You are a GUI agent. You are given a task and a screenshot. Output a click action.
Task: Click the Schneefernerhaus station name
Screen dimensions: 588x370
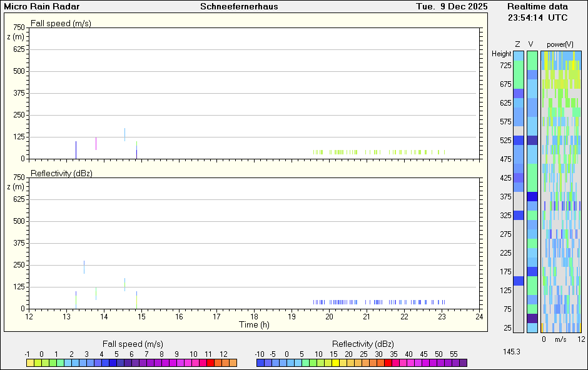pos(240,7)
